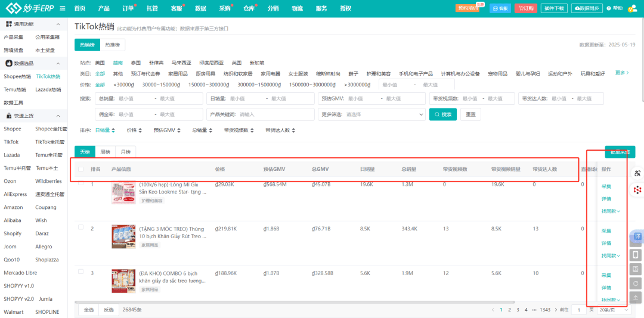This screenshot has width=644, height=318.
Task: Open 找同款 dropdown for rank 1 product
Action: 611,211
